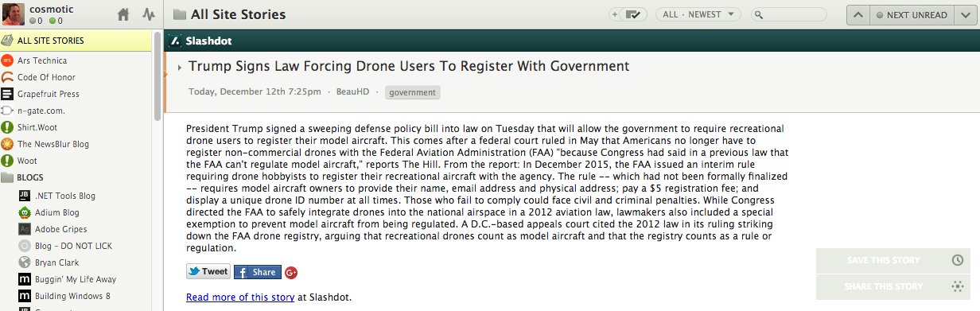This screenshot has width=980, height=311.
Task: Collapse the story title disclosure triangle
Action: coord(181,68)
